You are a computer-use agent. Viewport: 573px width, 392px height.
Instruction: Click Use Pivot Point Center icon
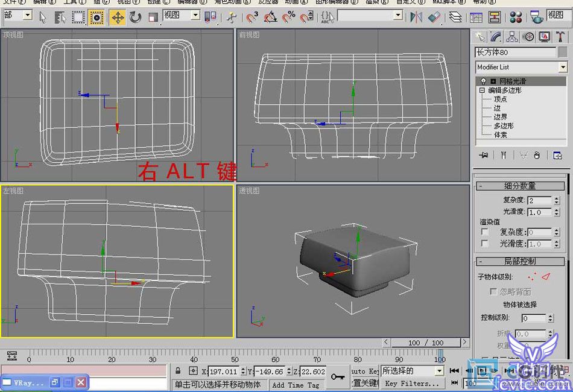point(210,17)
